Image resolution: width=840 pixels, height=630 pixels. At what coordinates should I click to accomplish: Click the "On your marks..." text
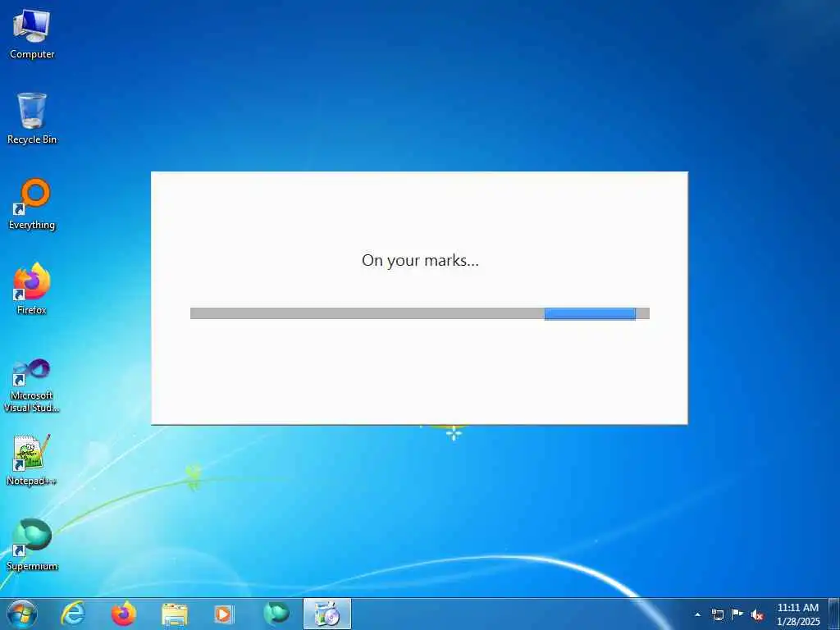[x=420, y=260]
